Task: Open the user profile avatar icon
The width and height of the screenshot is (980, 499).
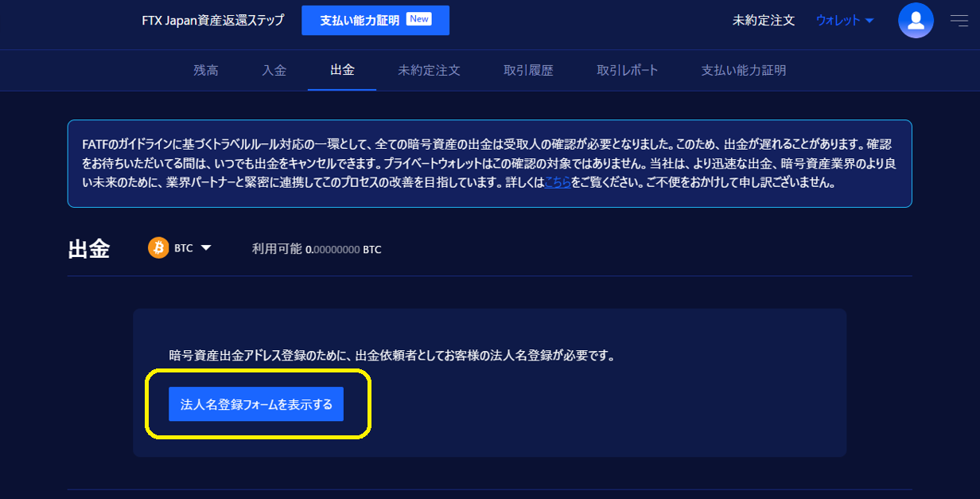Action: pyautogui.click(x=916, y=21)
